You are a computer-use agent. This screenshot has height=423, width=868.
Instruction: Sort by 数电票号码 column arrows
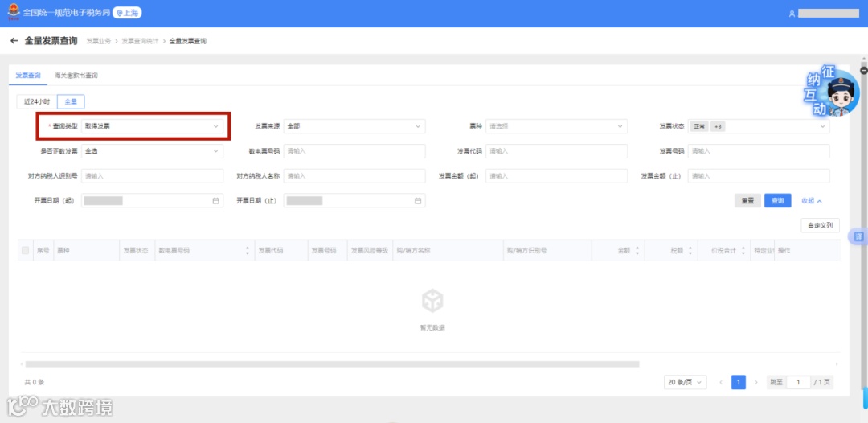pos(248,251)
